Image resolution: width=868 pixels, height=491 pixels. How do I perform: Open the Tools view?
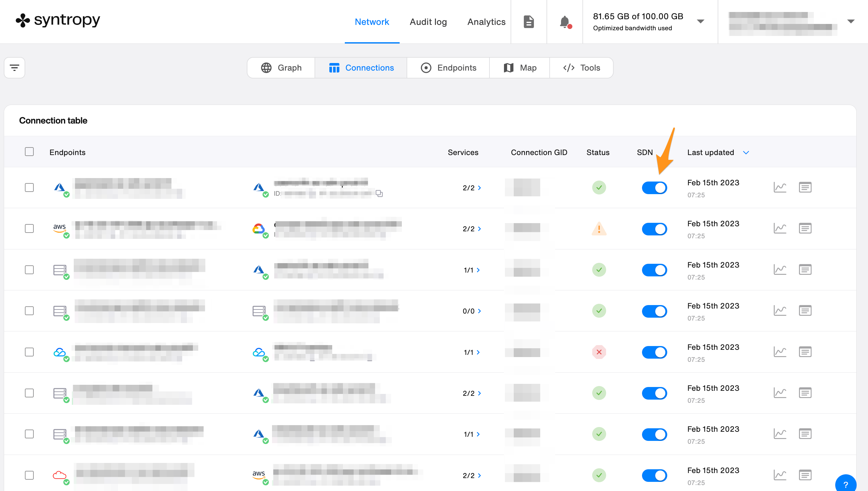click(x=582, y=68)
